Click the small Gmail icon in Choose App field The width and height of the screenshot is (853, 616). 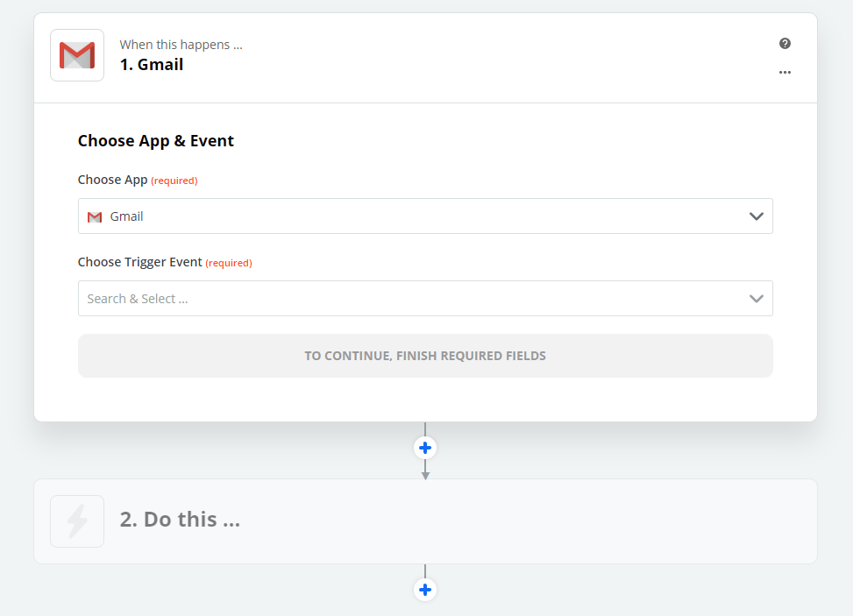(95, 217)
